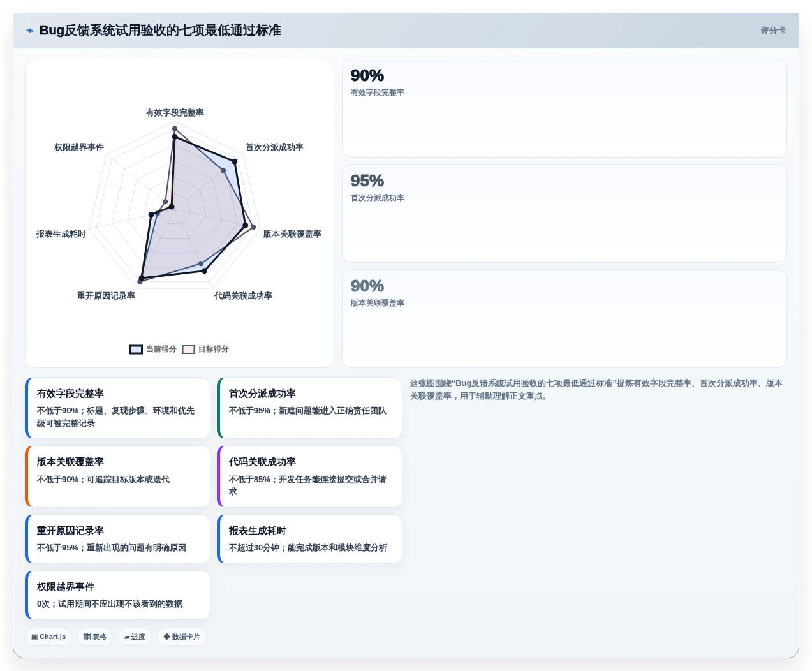Select the 首次分派成功率 criteria card
The width and height of the screenshot is (812, 671).
pos(309,408)
